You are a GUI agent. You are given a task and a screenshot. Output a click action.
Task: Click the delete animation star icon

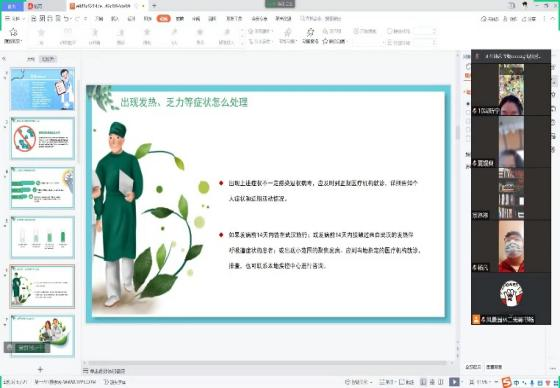(x=325, y=41)
